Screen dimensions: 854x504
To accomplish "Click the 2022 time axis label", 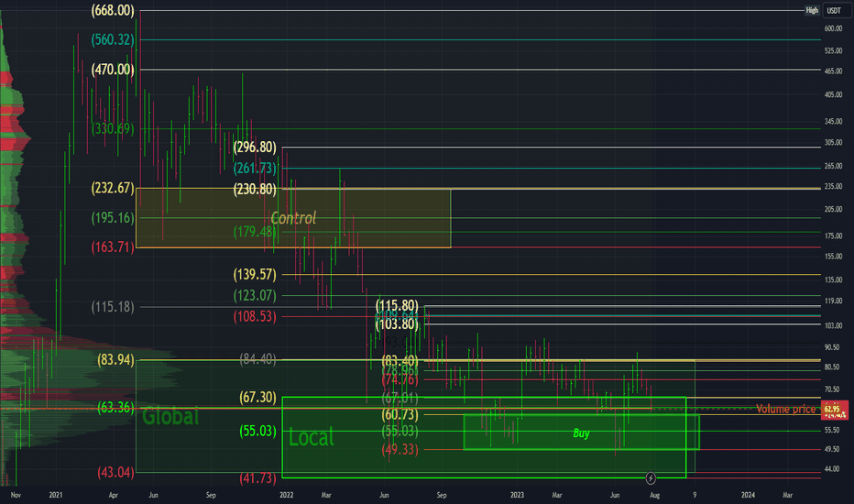I will [x=287, y=495].
